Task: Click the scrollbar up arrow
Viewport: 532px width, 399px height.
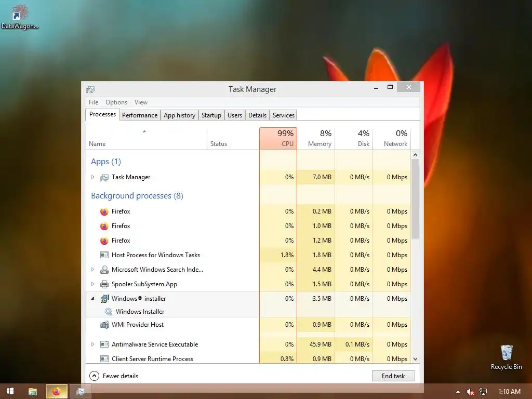Action: (x=415, y=155)
